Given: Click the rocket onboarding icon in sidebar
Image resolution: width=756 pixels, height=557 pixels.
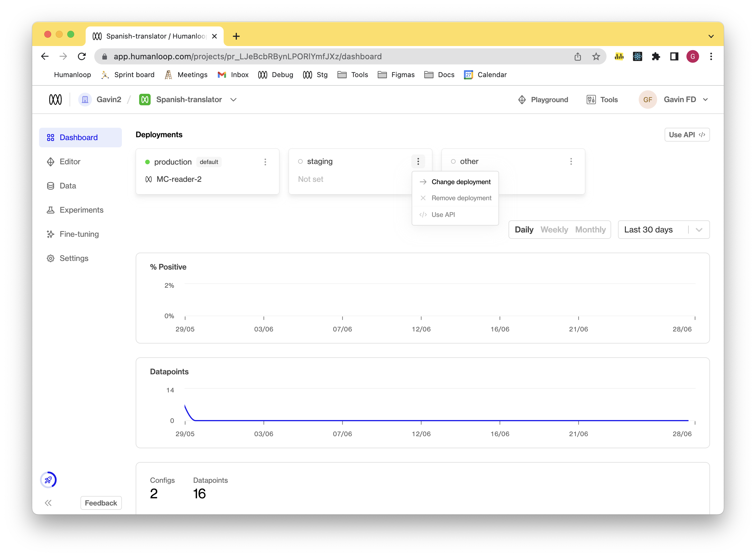Looking at the screenshot, I should point(48,479).
